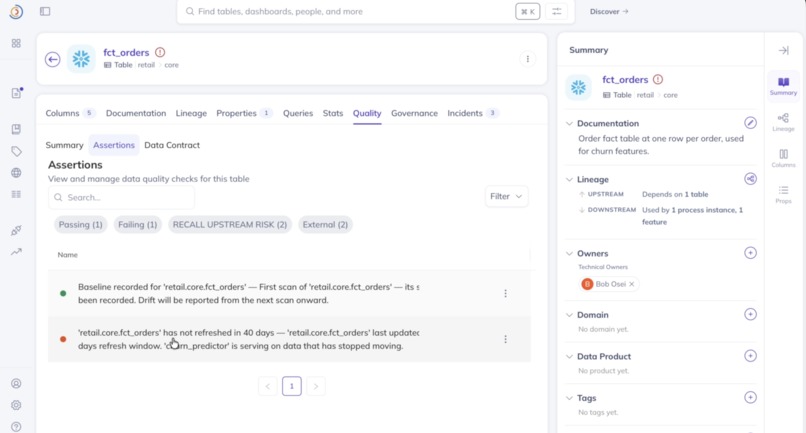806x433 pixels.
Task: Go to page 1 of assertions
Action: coord(291,386)
